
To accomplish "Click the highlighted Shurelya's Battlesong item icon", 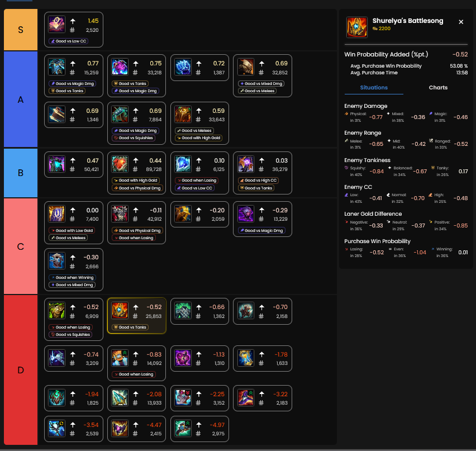I will click(120, 310).
